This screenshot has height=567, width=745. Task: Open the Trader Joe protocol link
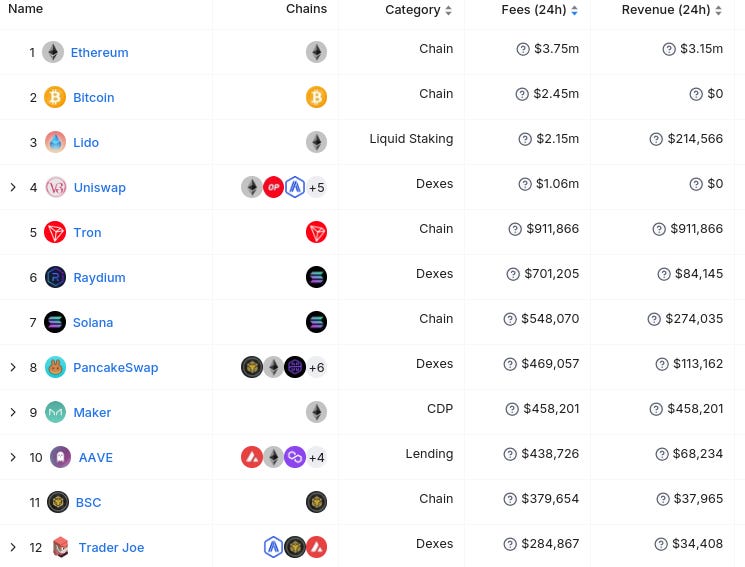pos(111,548)
